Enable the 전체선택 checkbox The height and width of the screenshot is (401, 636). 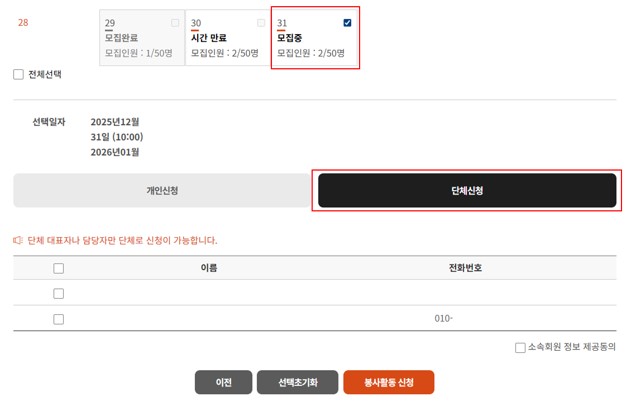click(x=18, y=74)
